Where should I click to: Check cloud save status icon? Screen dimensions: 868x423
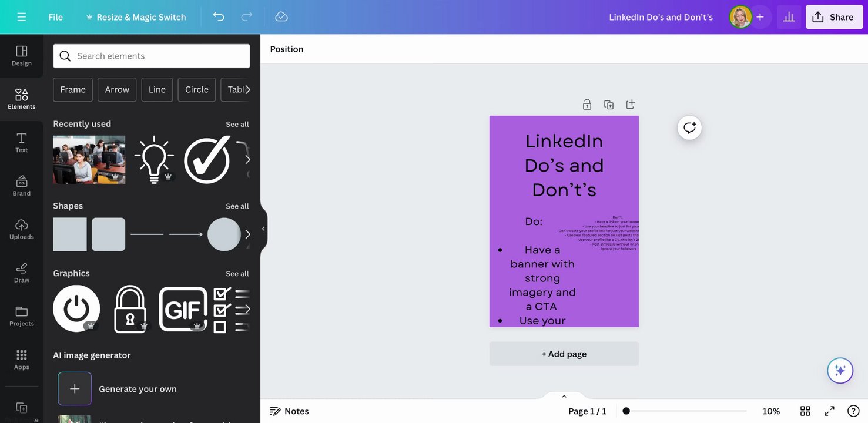point(281,17)
